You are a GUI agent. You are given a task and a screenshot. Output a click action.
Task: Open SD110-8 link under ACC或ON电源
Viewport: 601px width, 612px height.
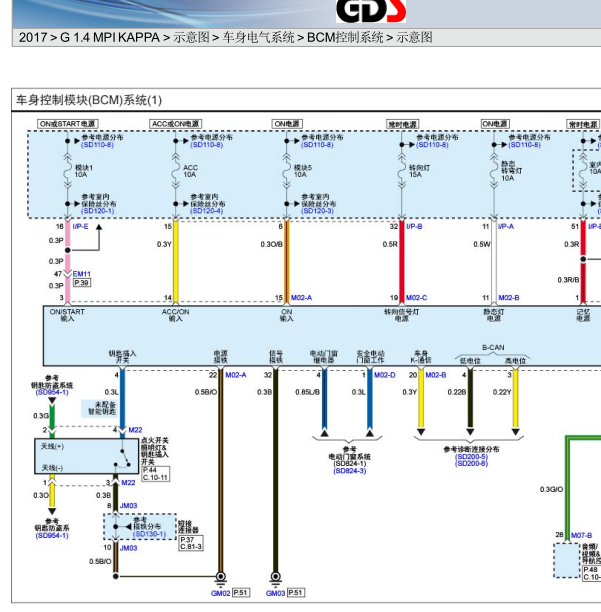[207, 145]
